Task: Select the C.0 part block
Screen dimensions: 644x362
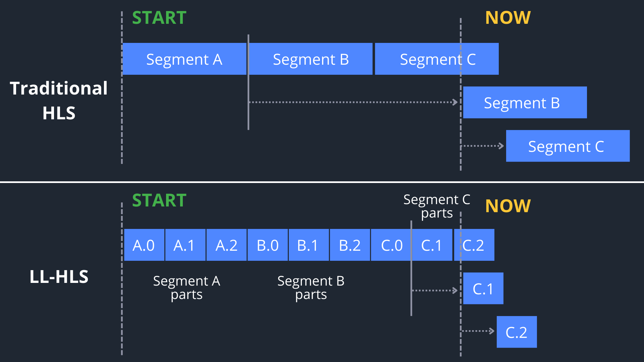Action: click(391, 245)
